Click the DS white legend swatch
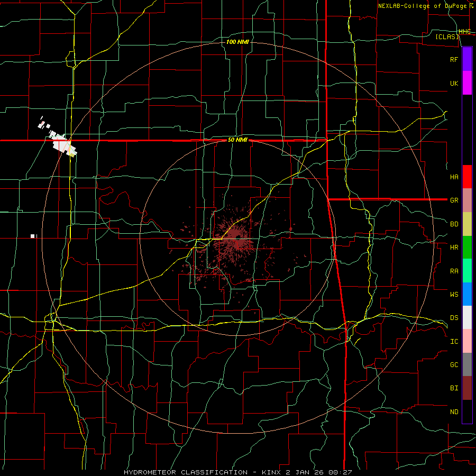 pyautogui.click(x=467, y=317)
